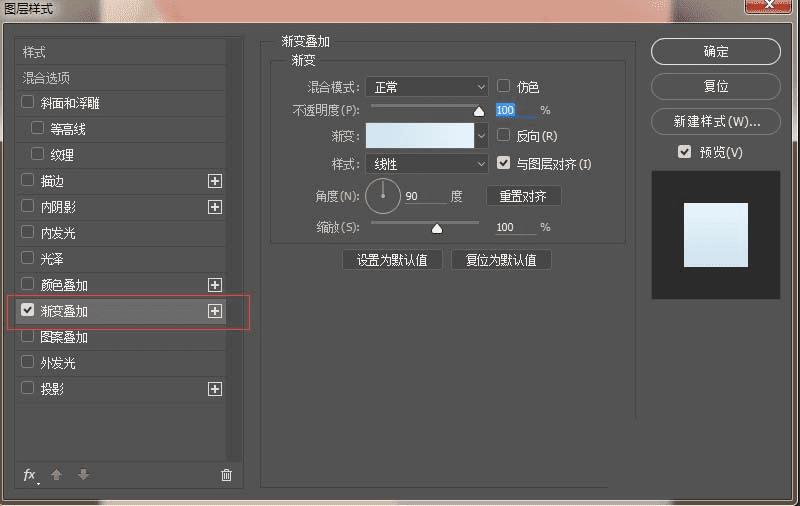Move effect up with up arrow
This screenshot has height=506, width=800.
coord(57,475)
